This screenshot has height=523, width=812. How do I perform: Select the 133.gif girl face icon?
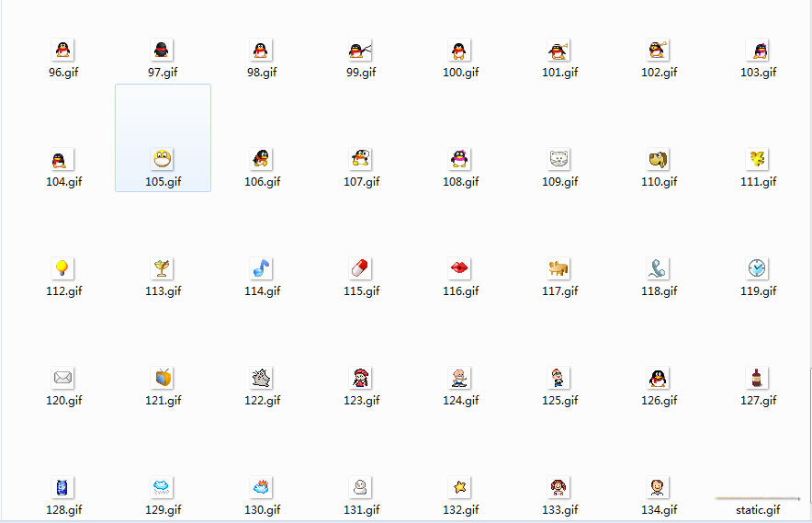(x=558, y=487)
